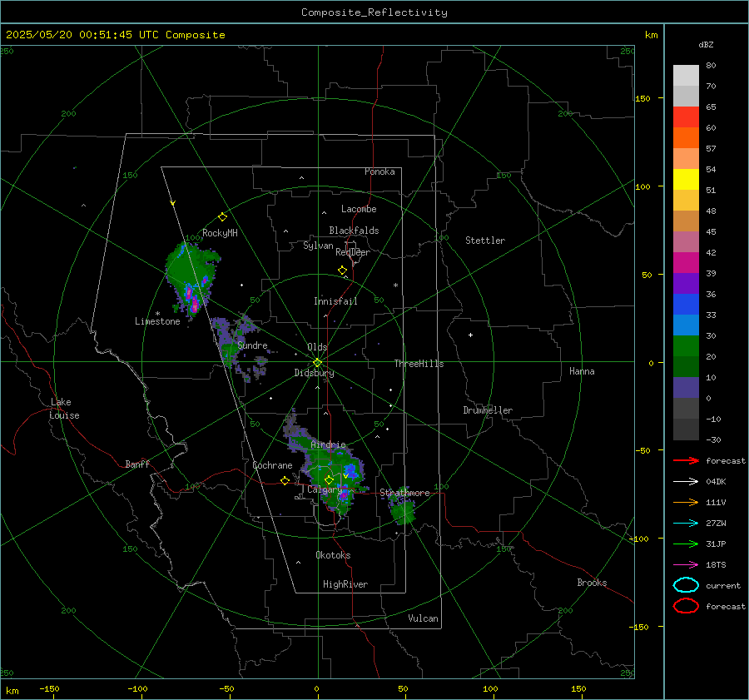
Task: Click the yellow diamond marker over Calgary
Action: tap(329, 479)
